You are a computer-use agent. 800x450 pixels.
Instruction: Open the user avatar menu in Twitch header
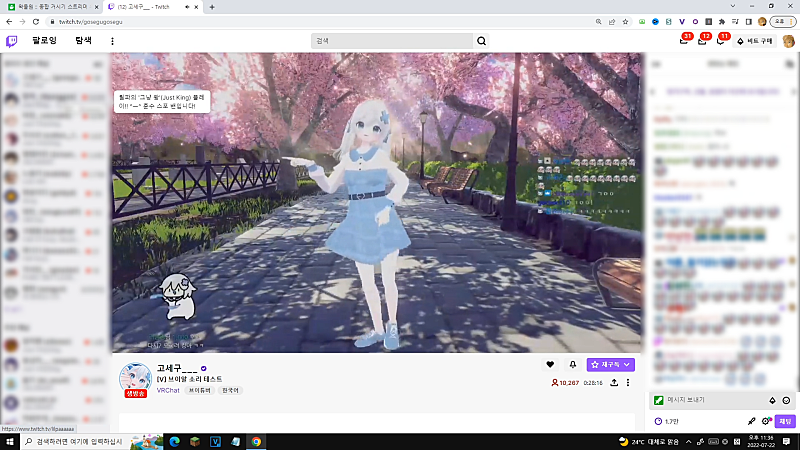click(788, 41)
